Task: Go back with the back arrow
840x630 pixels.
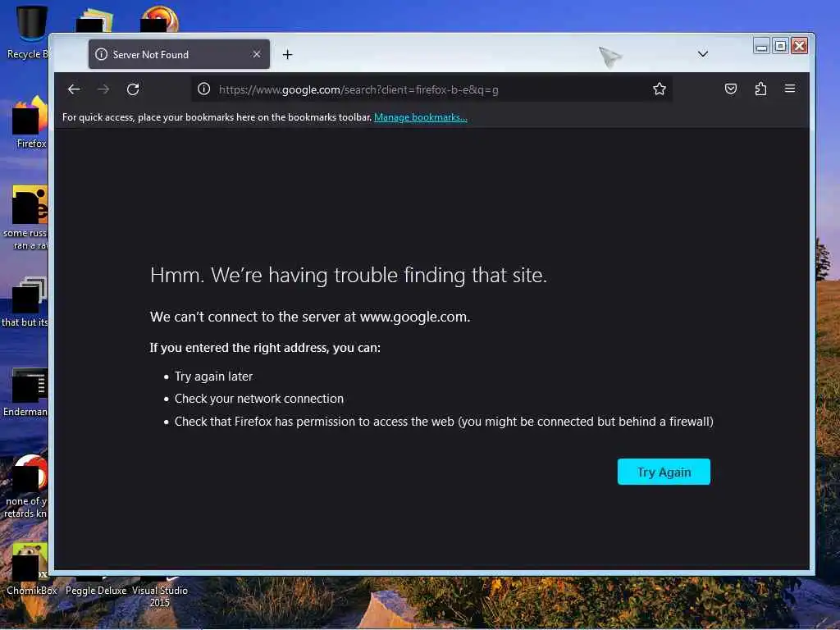Action: [74, 89]
